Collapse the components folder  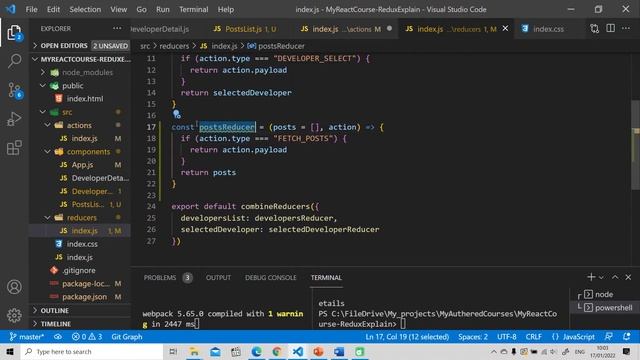[x=80, y=151]
